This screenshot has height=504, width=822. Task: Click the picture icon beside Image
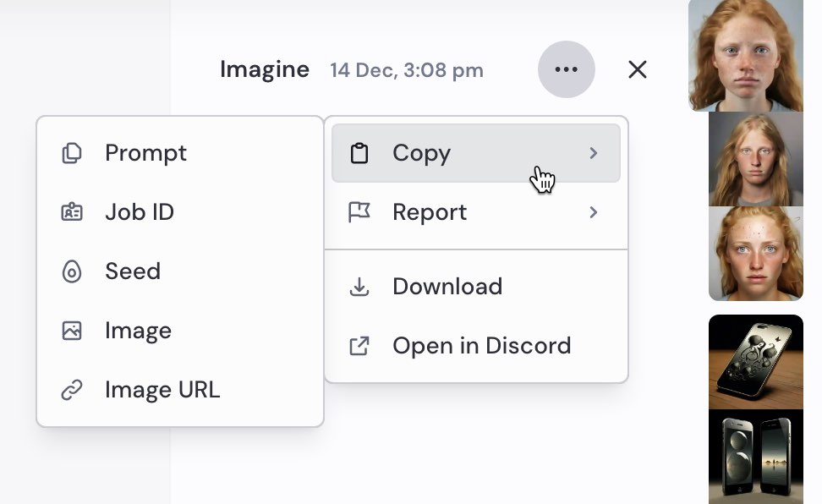pos(72,331)
